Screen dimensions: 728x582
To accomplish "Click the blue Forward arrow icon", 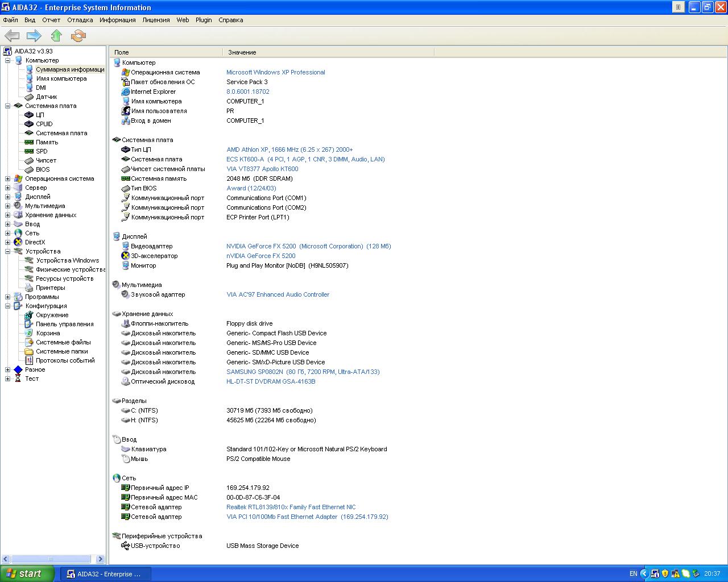I will [x=34, y=36].
